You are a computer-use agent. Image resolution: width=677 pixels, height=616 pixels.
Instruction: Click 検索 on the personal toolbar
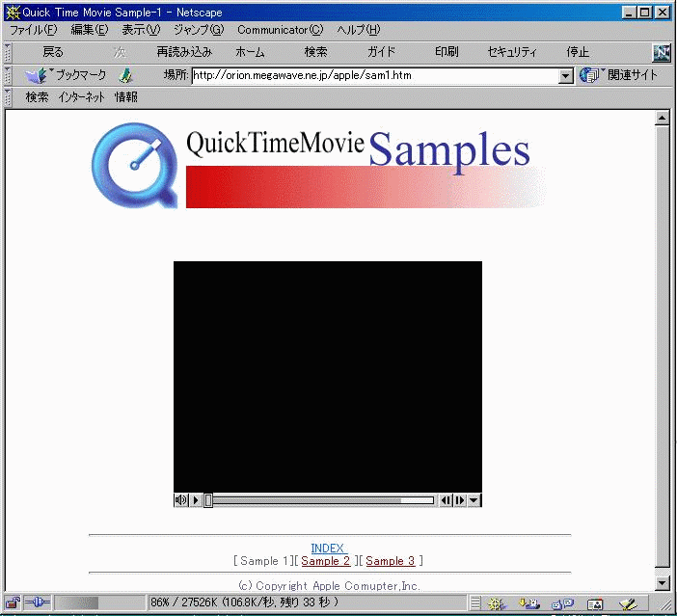pyautogui.click(x=37, y=97)
